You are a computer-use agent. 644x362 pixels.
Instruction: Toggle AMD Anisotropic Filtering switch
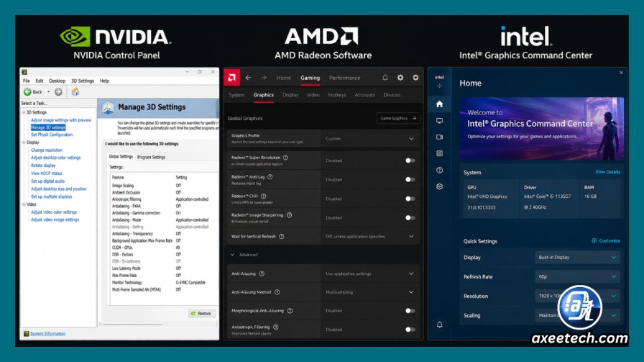[410, 330]
